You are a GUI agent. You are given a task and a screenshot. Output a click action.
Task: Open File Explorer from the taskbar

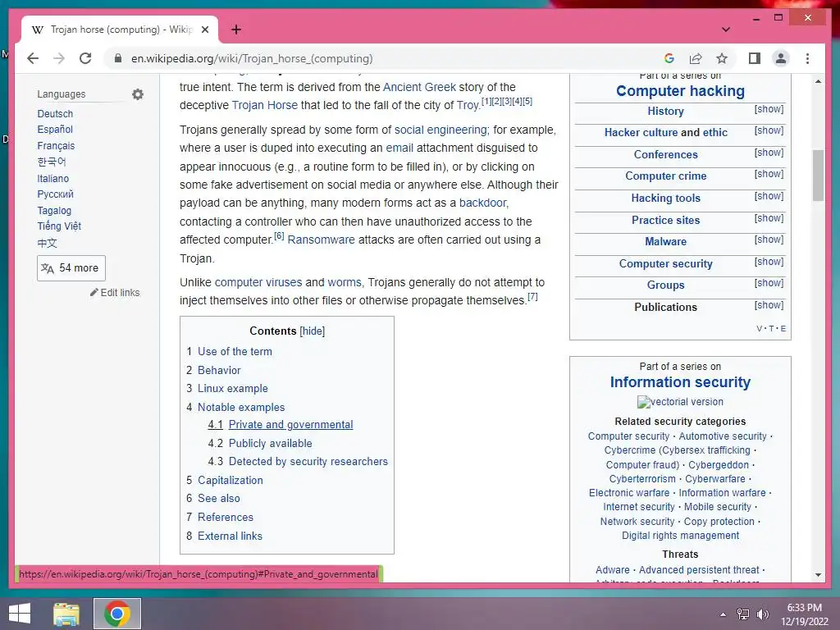(x=66, y=614)
